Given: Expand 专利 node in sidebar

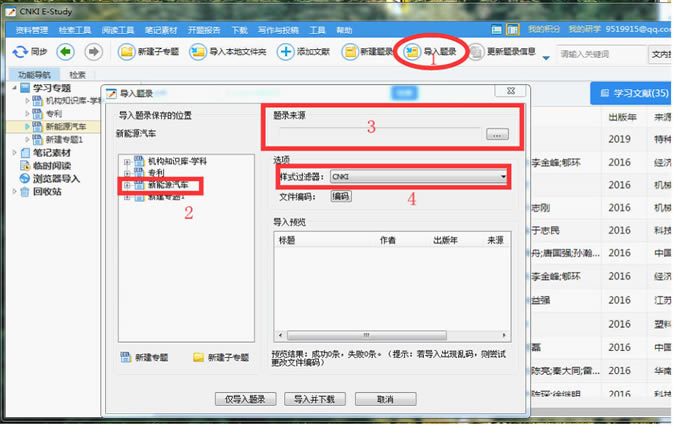Looking at the screenshot, I should point(27,114).
